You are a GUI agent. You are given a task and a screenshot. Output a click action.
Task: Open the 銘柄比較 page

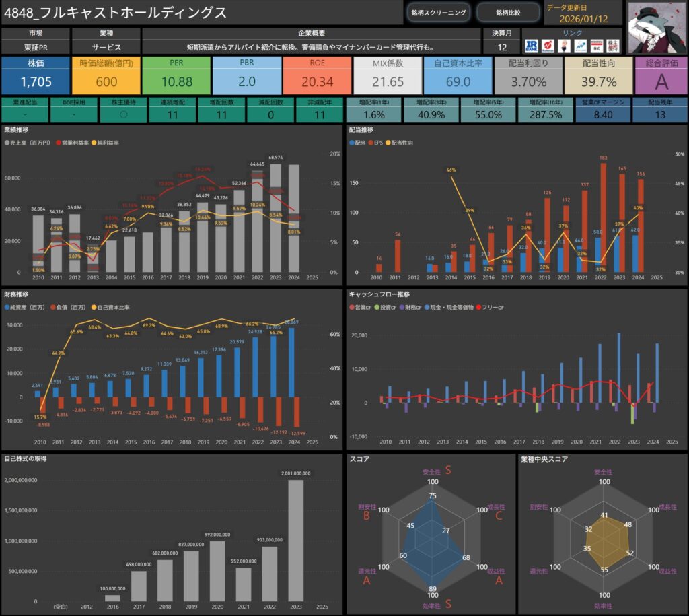tap(507, 13)
